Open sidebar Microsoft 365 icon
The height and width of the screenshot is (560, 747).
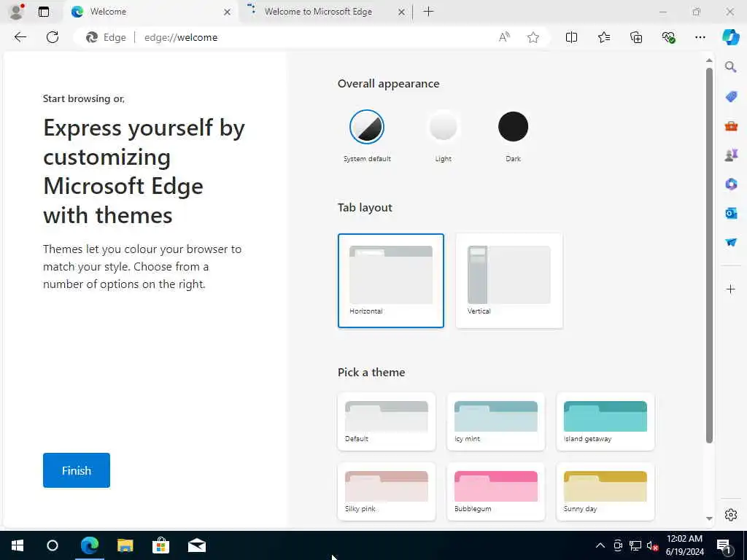click(x=731, y=184)
